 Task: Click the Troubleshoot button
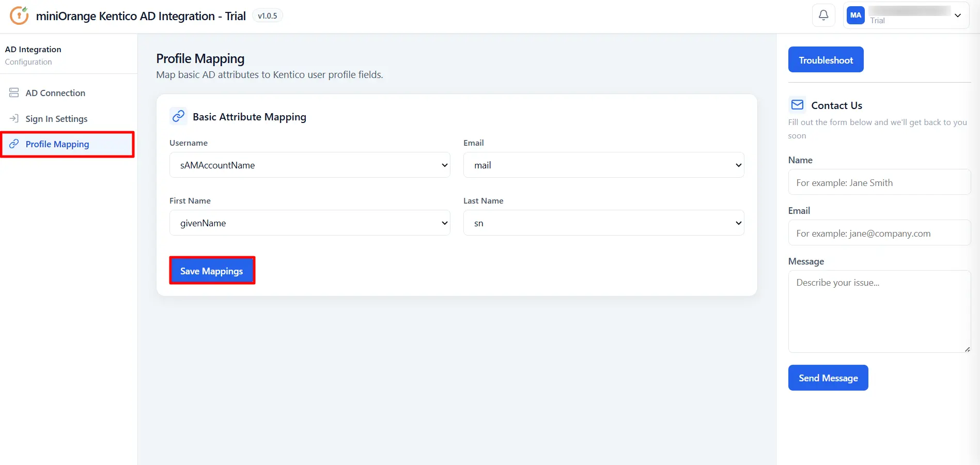pyautogui.click(x=826, y=59)
